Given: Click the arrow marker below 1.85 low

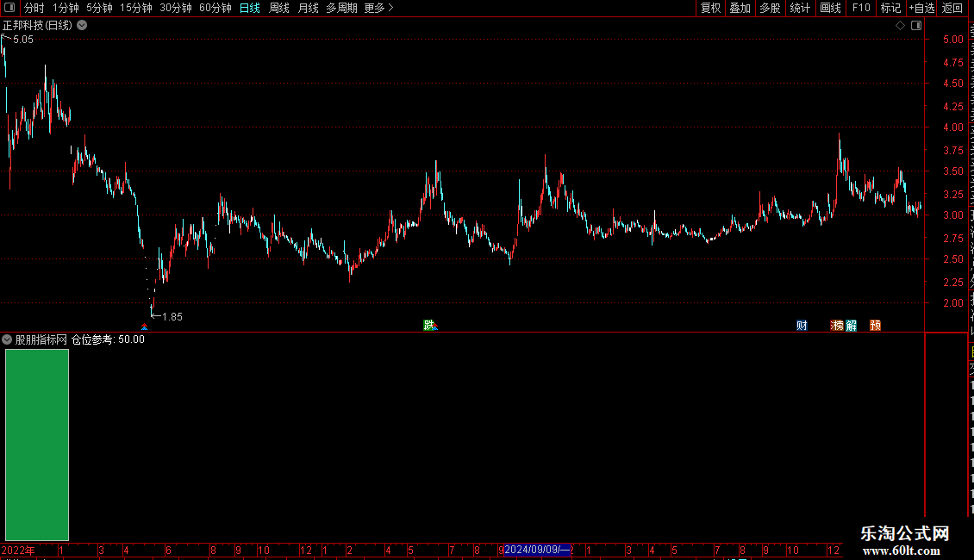Looking at the screenshot, I should tap(144, 327).
